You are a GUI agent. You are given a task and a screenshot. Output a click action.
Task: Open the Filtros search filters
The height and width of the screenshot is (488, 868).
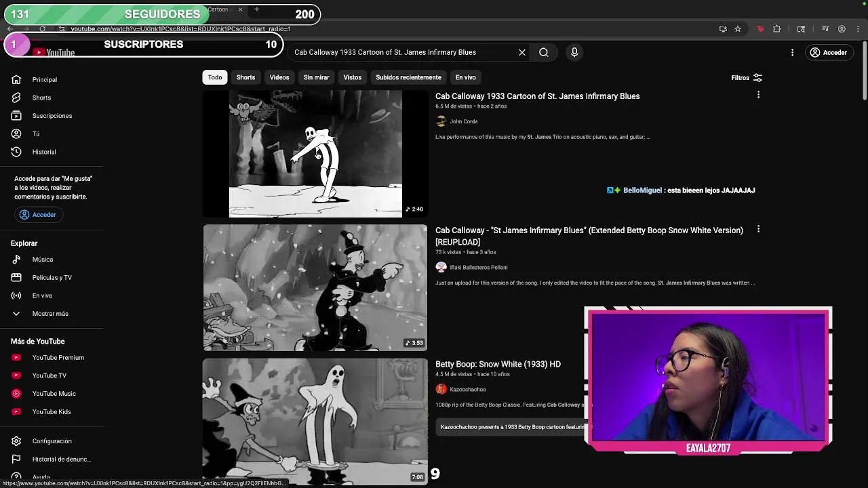[x=747, y=78]
